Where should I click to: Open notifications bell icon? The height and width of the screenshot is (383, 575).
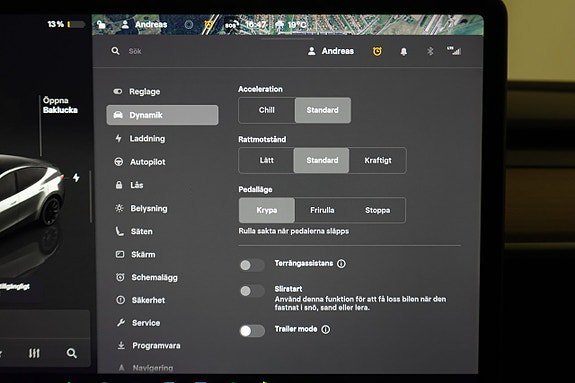coord(404,51)
